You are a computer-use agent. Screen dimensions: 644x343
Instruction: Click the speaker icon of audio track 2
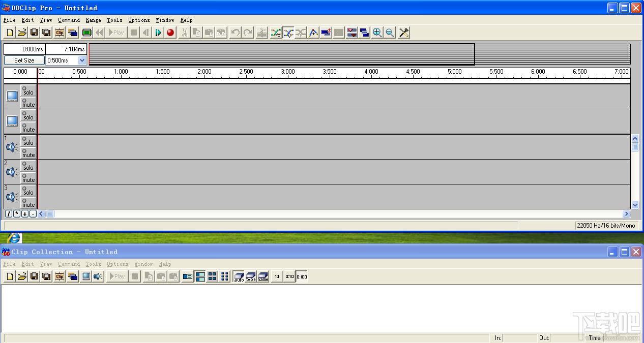coord(12,172)
